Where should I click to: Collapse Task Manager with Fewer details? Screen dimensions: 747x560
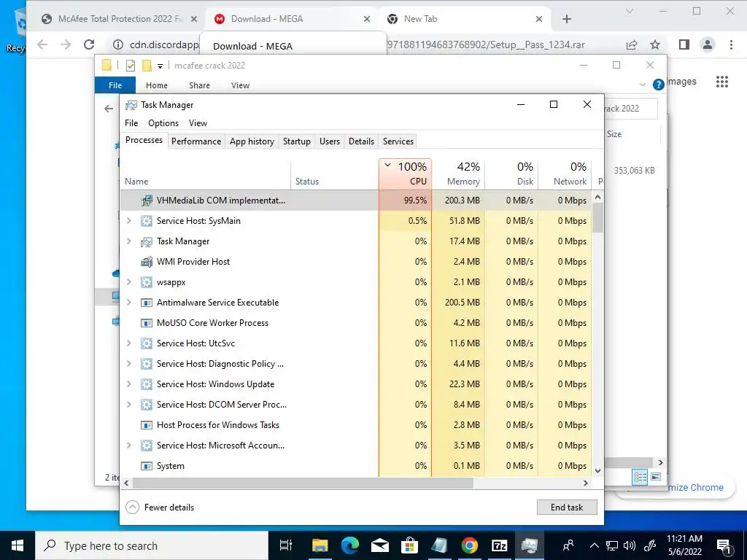(x=160, y=507)
